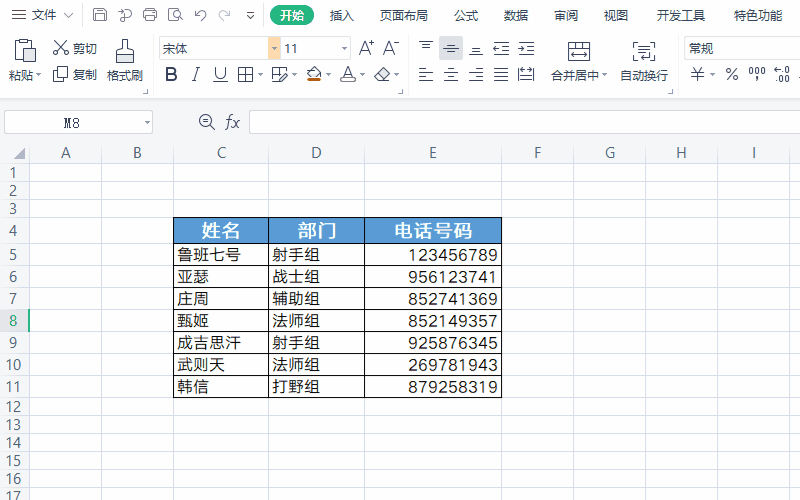Click Wrap Text (自动换行) button
Viewport: 800px width, 500px height.
tap(644, 61)
